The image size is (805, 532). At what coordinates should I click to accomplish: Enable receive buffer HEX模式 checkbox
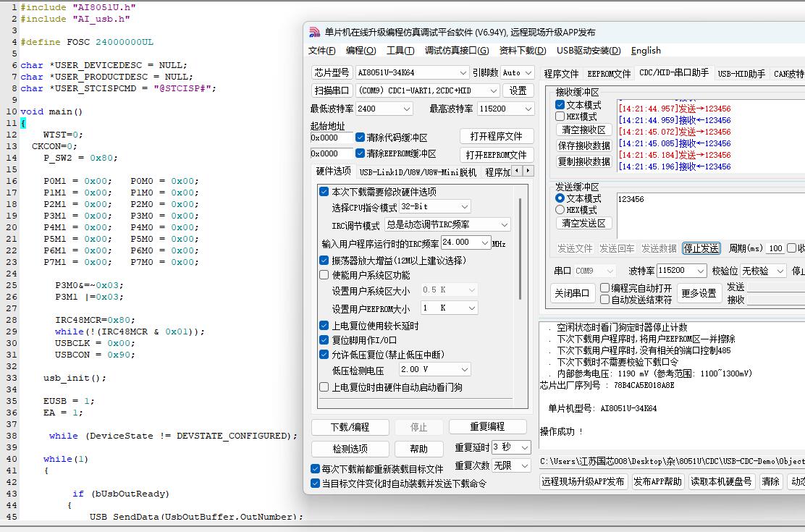coord(560,117)
